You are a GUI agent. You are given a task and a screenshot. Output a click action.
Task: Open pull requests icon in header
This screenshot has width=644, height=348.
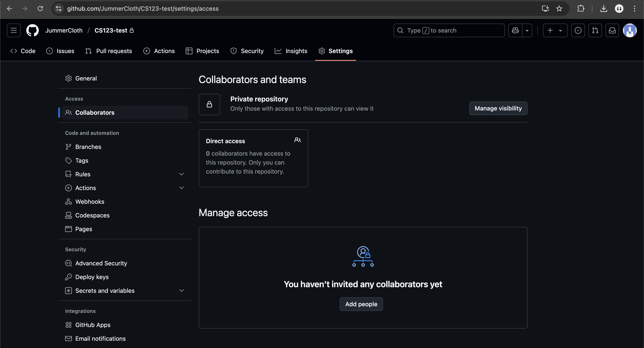(595, 30)
